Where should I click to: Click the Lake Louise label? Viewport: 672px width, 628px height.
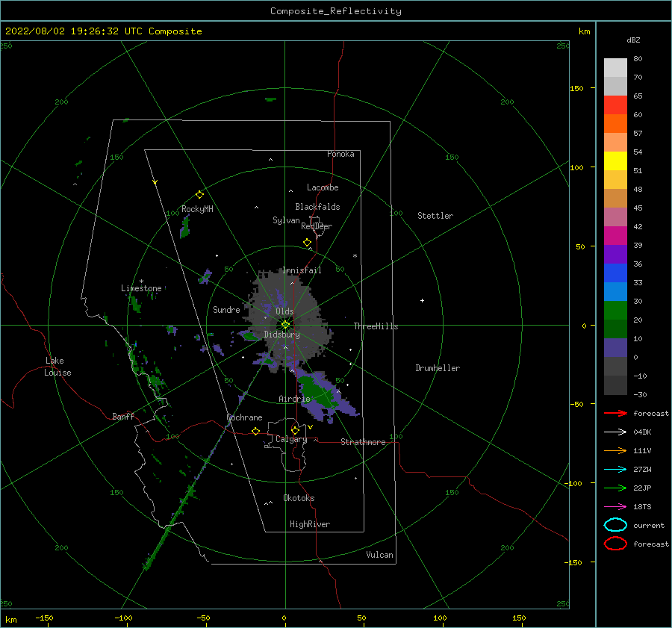coord(57,367)
